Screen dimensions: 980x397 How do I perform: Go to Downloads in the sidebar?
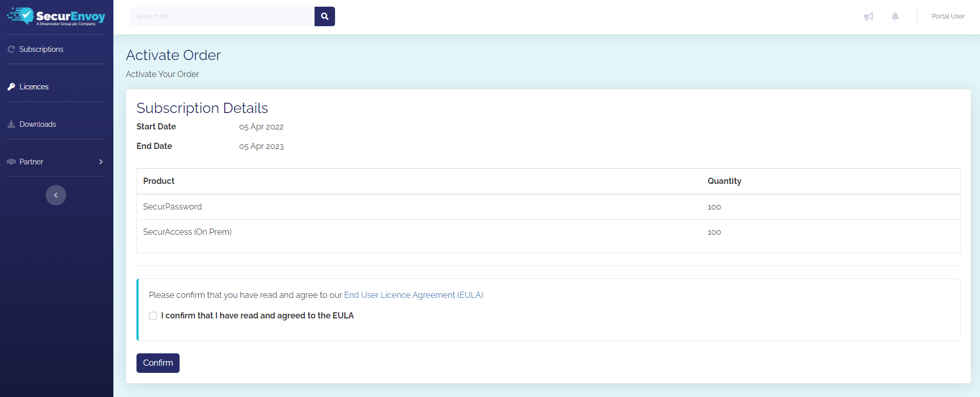pyautogui.click(x=56, y=124)
